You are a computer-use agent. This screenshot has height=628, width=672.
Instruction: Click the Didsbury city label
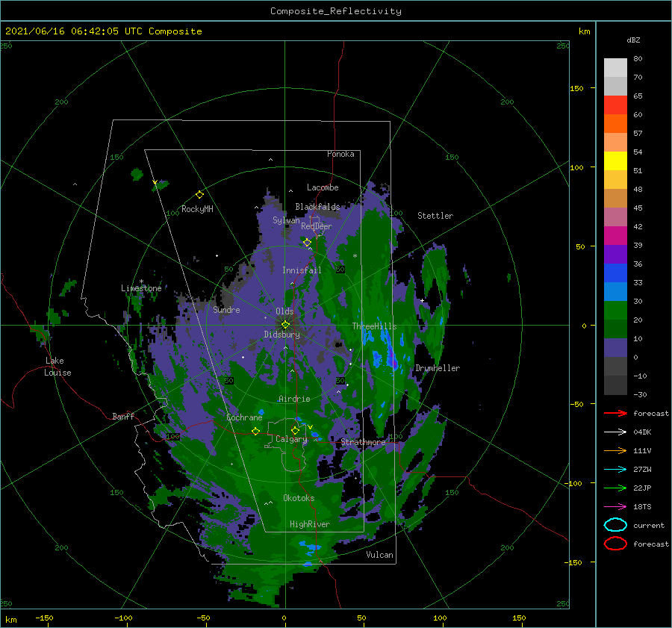click(x=282, y=335)
